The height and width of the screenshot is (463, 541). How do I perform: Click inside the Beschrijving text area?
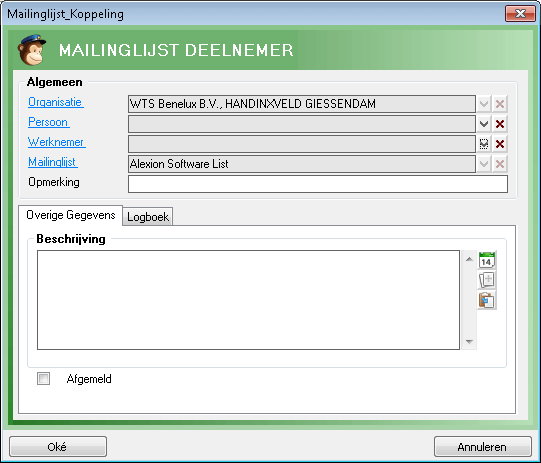click(x=248, y=300)
